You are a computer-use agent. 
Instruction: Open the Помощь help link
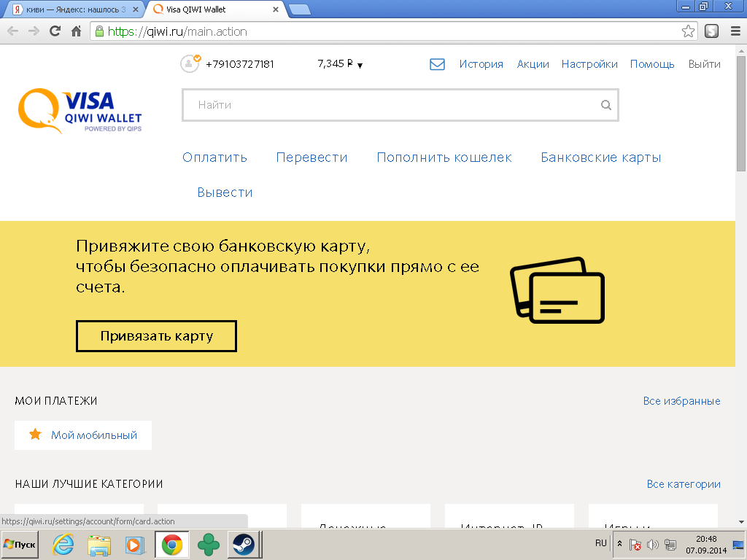click(652, 64)
